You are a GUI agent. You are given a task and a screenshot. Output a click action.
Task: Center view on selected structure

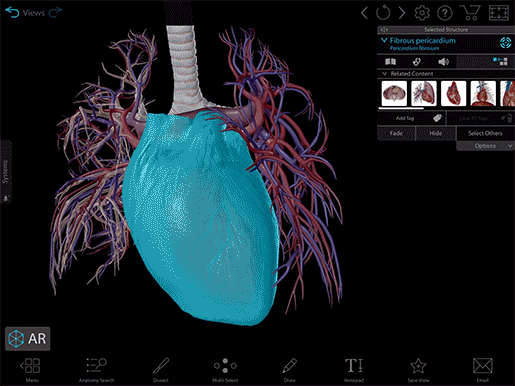coord(506,43)
